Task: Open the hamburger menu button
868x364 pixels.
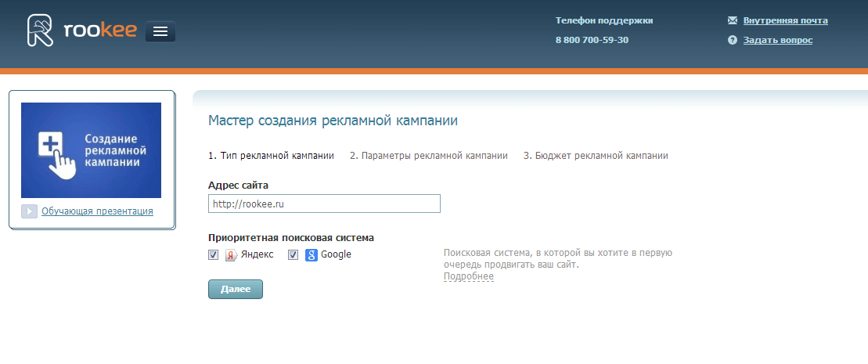Action: click(x=160, y=31)
